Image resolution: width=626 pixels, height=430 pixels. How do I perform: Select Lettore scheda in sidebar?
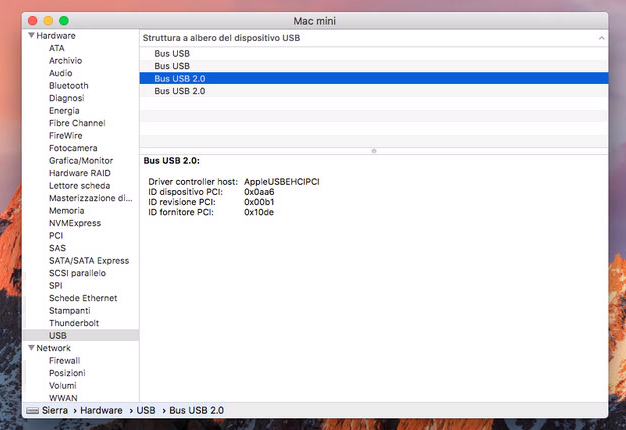click(79, 186)
